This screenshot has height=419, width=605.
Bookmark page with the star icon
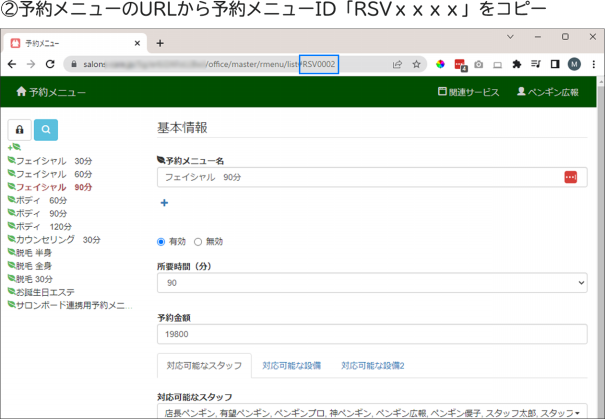click(416, 64)
